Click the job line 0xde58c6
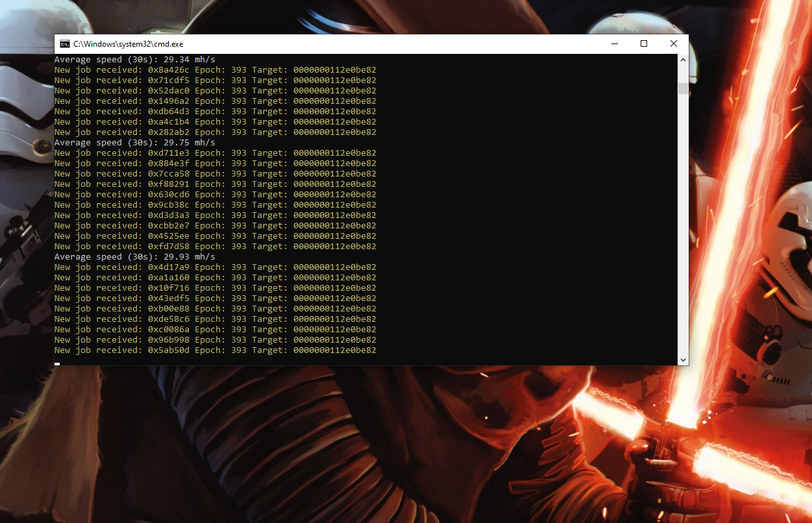 pos(215,319)
